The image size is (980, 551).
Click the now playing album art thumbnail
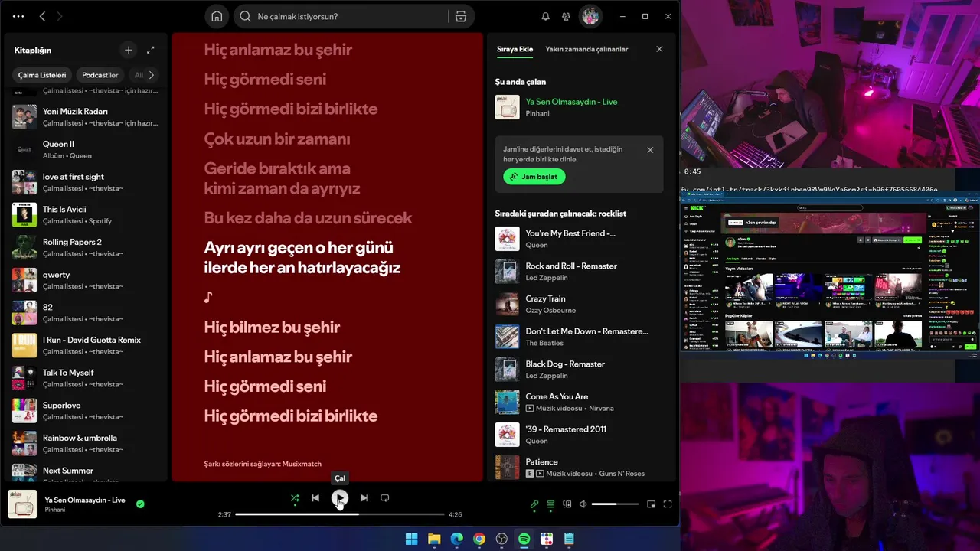tap(22, 504)
